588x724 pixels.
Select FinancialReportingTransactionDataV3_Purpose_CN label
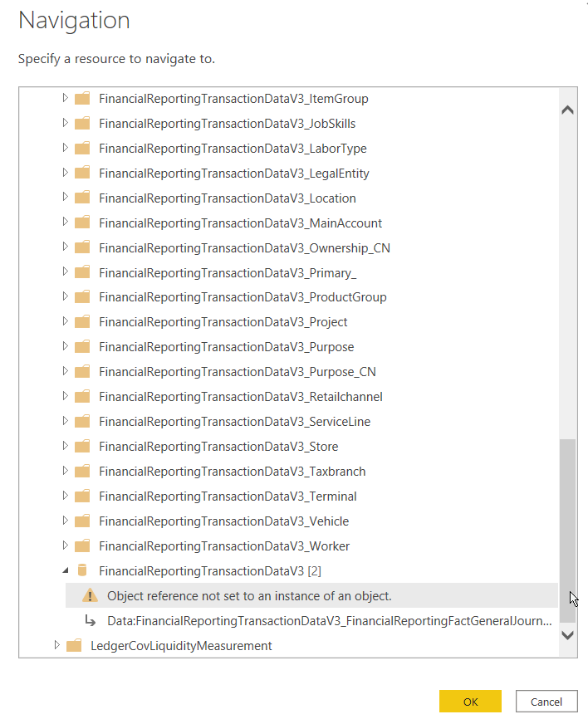(238, 372)
